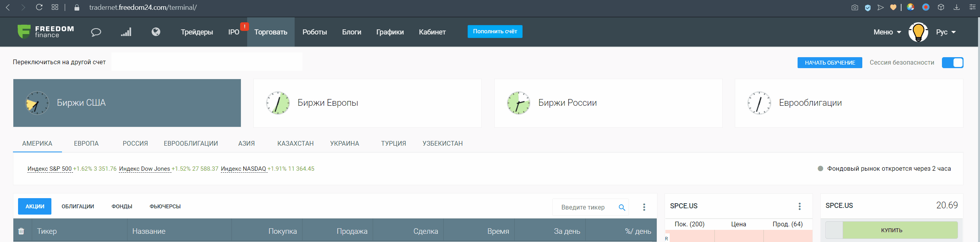Switch to the ЕВРОПА tab

click(86, 143)
